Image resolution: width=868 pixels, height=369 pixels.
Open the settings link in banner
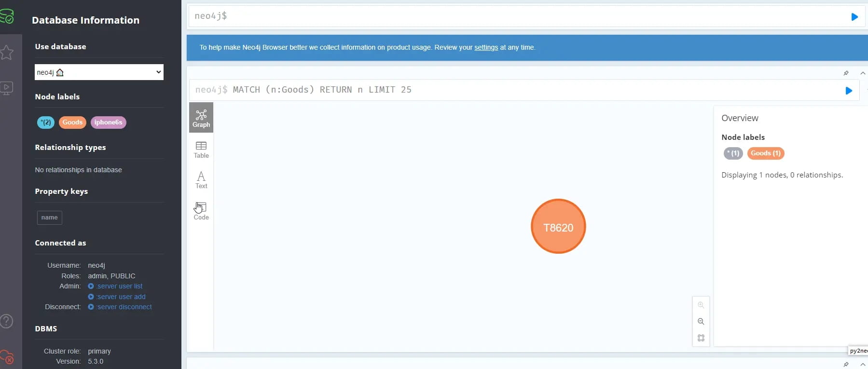pyautogui.click(x=486, y=47)
